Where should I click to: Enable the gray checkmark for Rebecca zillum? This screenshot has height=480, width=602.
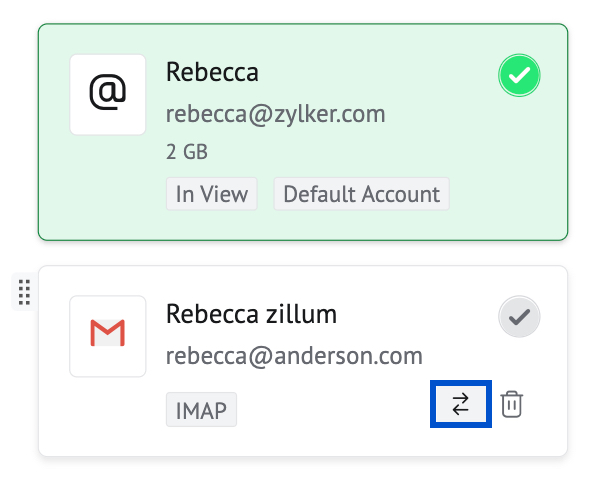(519, 317)
